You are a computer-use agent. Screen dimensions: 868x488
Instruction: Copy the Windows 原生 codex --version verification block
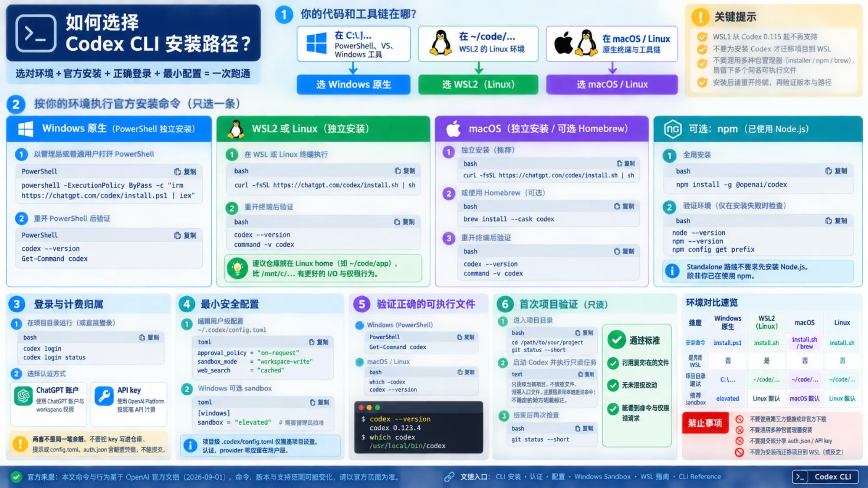click(185, 236)
